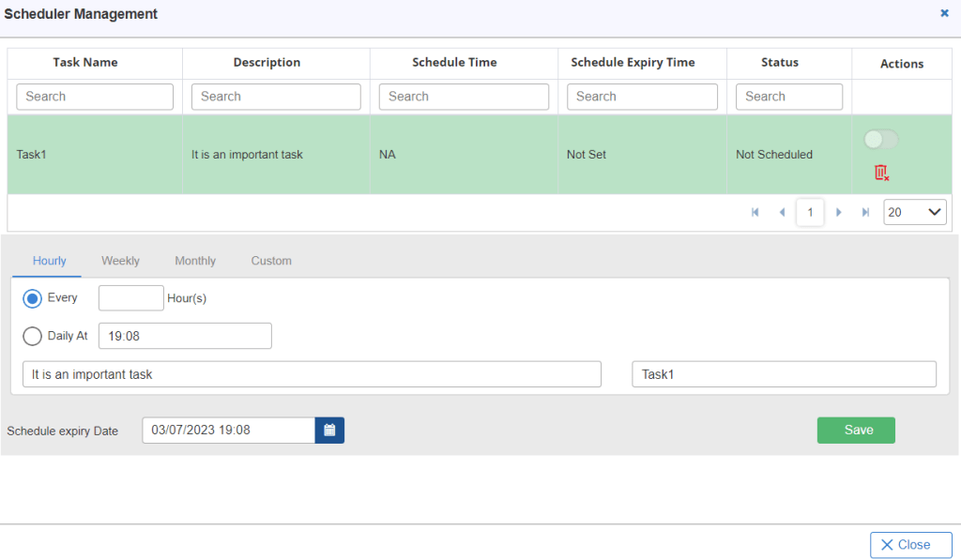Switch to the Hourly tab
Image resolution: width=961 pixels, height=560 pixels.
coord(49,261)
